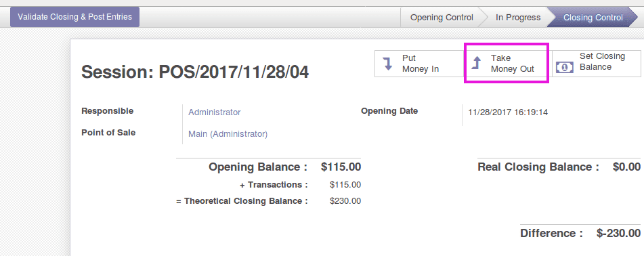Click the Responsible field label
Screen dimensions: 644x256
tap(107, 111)
